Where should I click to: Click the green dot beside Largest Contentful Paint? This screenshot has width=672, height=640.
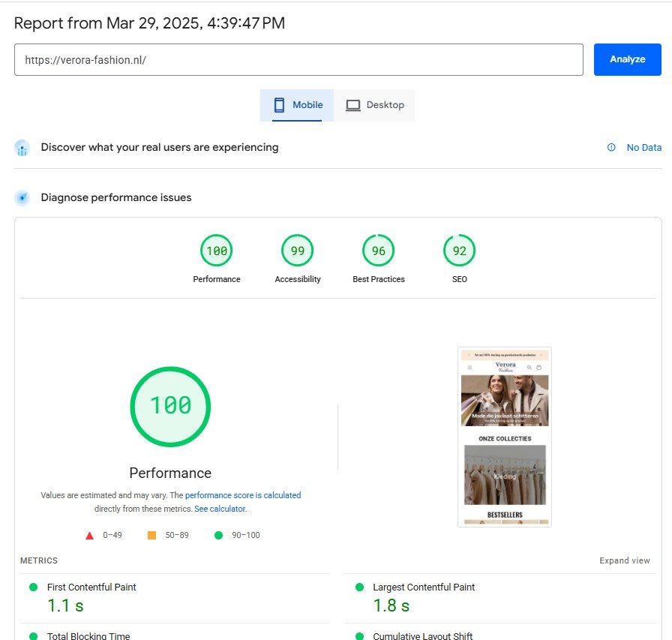pyautogui.click(x=358, y=587)
